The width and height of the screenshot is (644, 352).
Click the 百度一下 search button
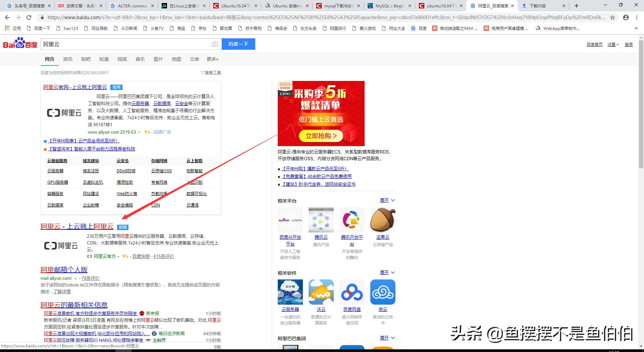click(x=238, y=44)
